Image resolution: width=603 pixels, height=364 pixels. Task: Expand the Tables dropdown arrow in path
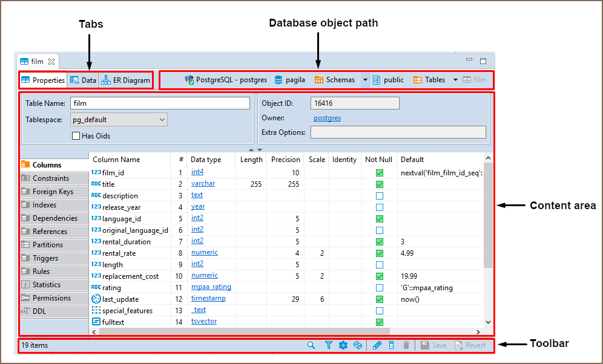click(455, 80)
